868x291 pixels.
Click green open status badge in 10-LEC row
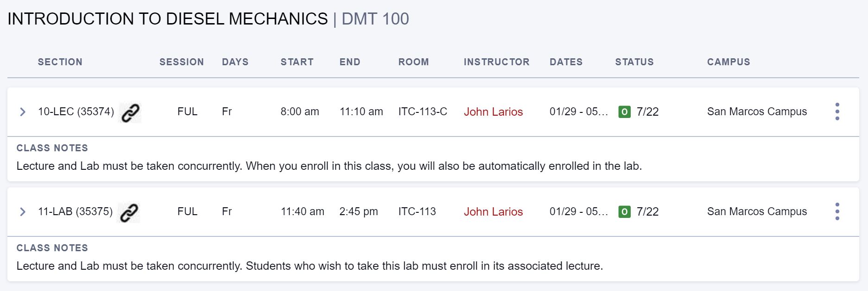click(x=624, y=111)
